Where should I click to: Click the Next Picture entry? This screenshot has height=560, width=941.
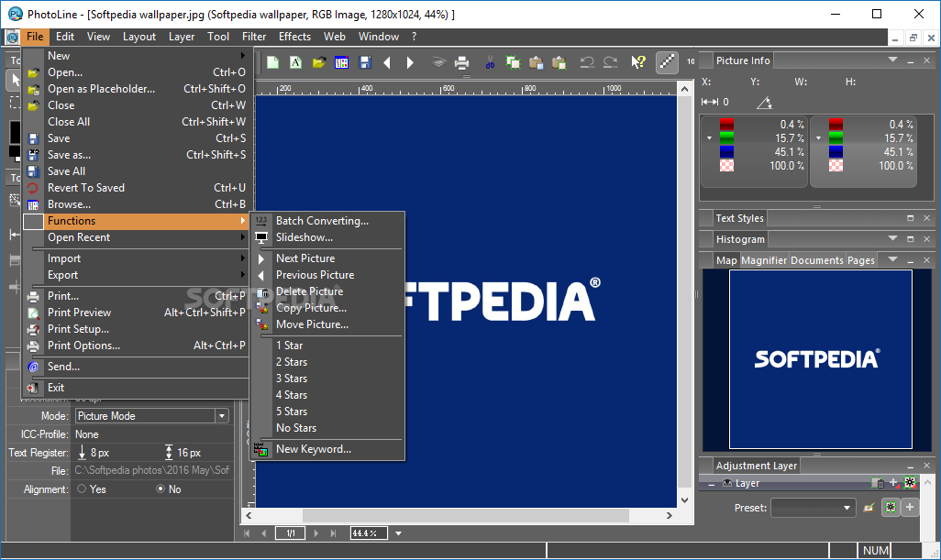click(x=327, y=258)
